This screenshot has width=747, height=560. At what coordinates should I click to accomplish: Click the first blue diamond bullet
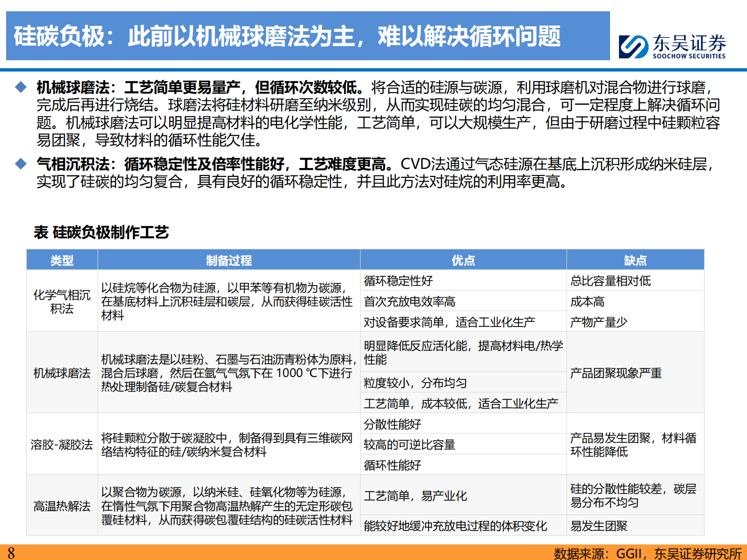(x=21, y=87)
